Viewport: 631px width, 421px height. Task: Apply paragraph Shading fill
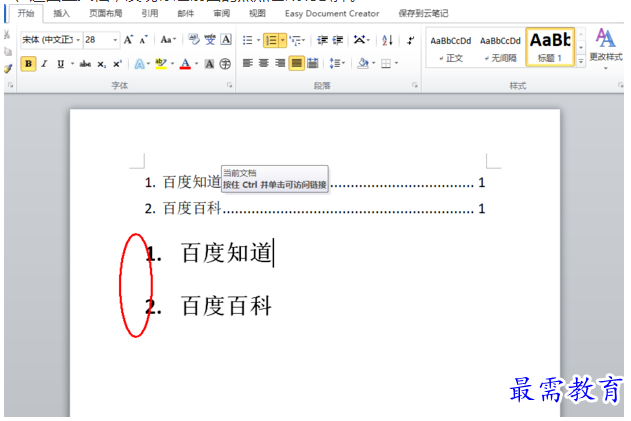[363, 63]
